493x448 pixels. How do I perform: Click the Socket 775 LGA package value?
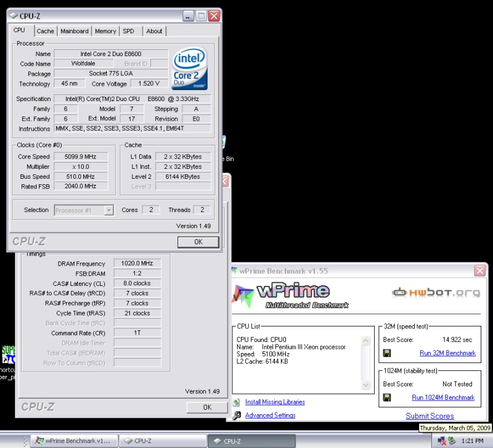[111, 73]
